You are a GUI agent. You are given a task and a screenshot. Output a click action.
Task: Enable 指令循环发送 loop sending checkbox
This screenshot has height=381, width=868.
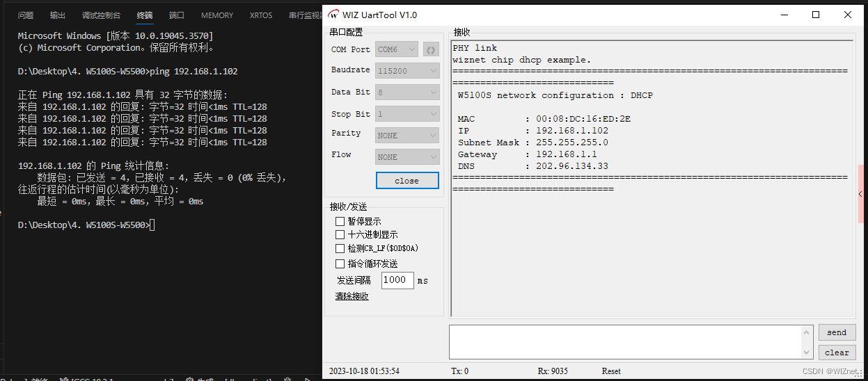pyautogui.click(x=340, y=264)
